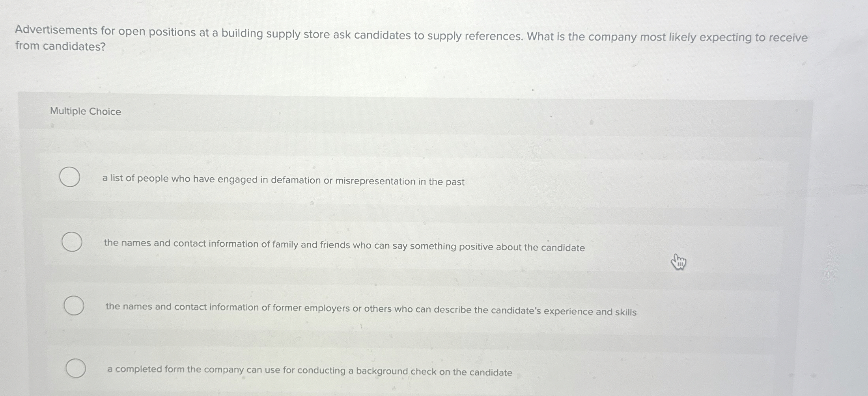
Task: Click the answer text about background check form
Action: [310, 371]
